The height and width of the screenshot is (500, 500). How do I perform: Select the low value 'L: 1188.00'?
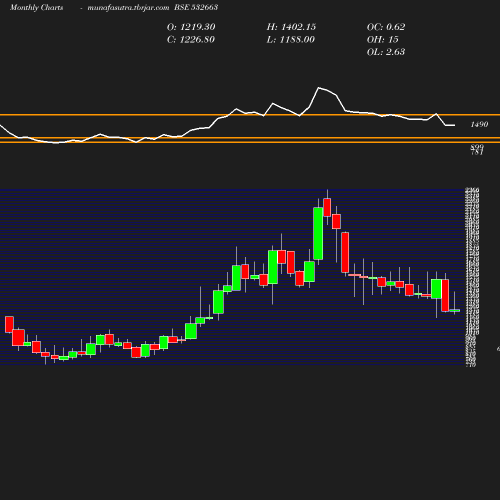tap(290, 39)
